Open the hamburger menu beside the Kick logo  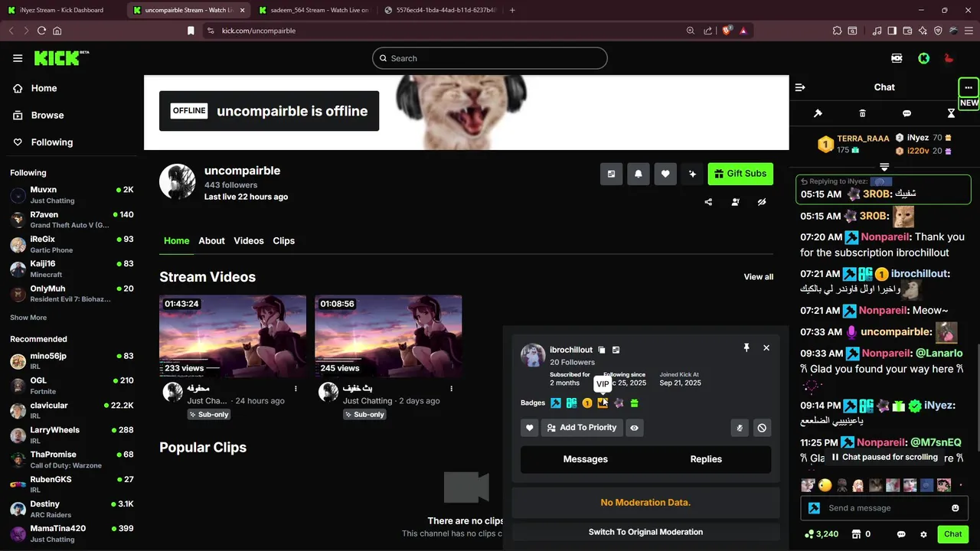click(18, 58)
